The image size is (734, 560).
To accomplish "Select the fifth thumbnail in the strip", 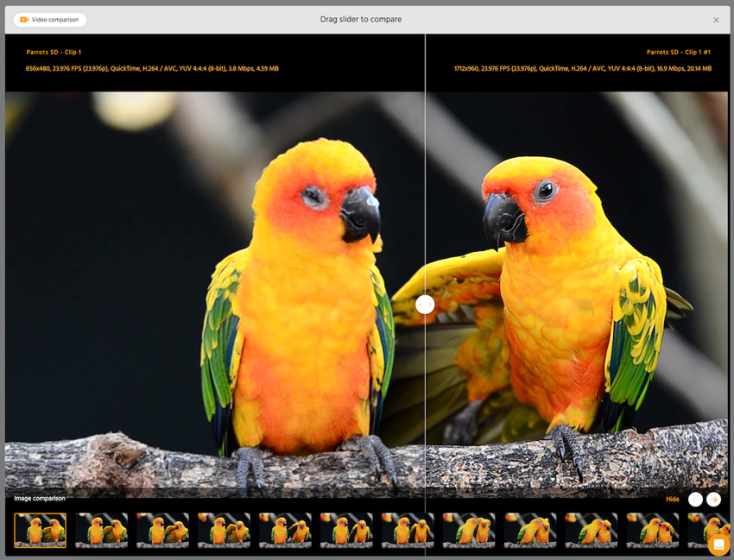I will (x=285, y=531).
